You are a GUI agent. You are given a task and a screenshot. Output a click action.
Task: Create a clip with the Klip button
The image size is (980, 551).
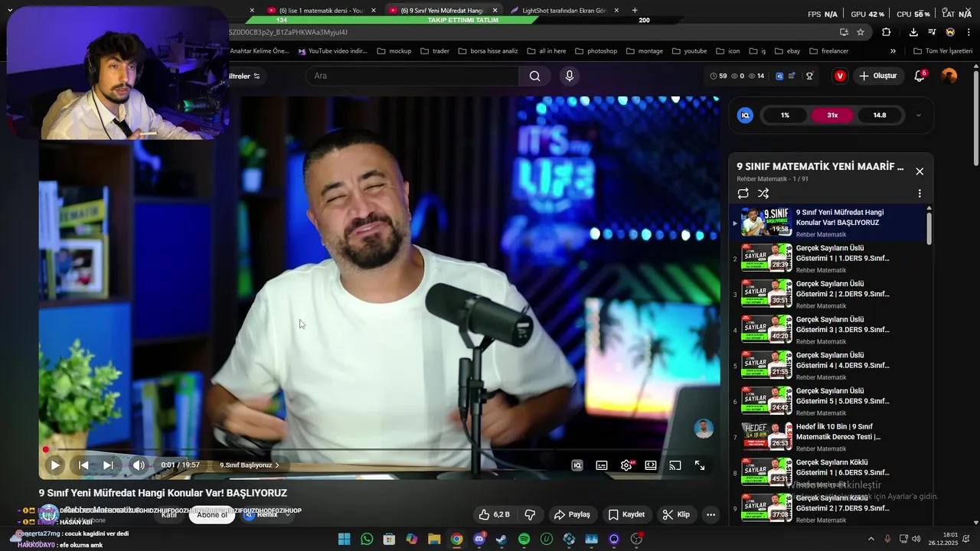pyautogui.click(x=676, y=514)
